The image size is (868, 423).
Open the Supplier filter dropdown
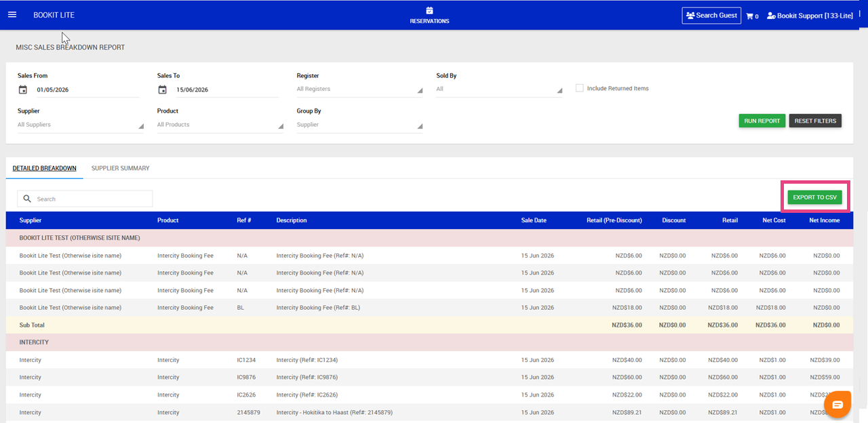81,125
